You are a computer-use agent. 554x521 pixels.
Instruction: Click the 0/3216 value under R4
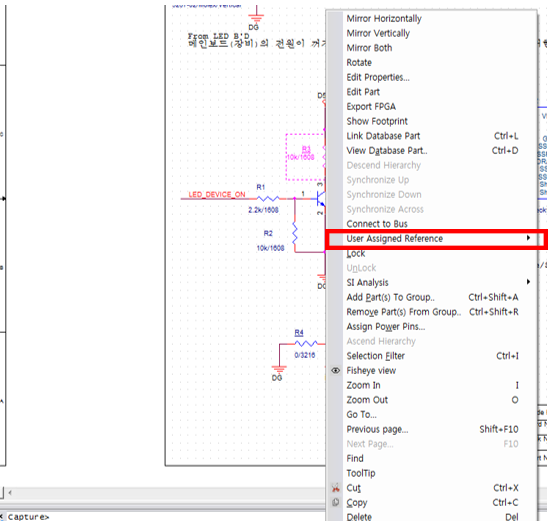(305, 355)
